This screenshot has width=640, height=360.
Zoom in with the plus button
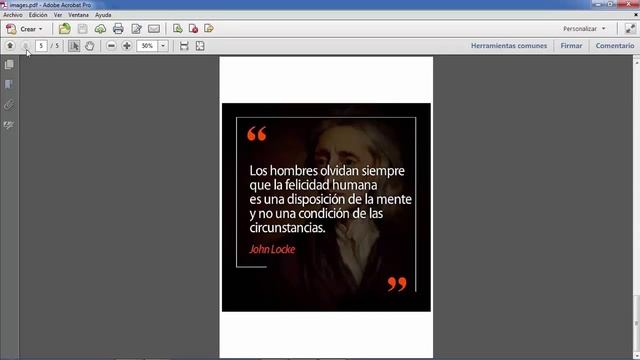click(127, 46)
